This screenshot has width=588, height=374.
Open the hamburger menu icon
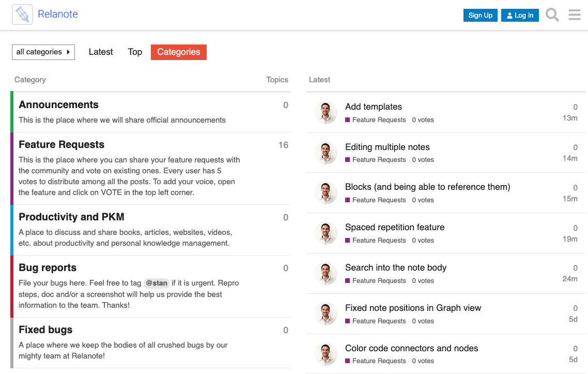(574, 15)
